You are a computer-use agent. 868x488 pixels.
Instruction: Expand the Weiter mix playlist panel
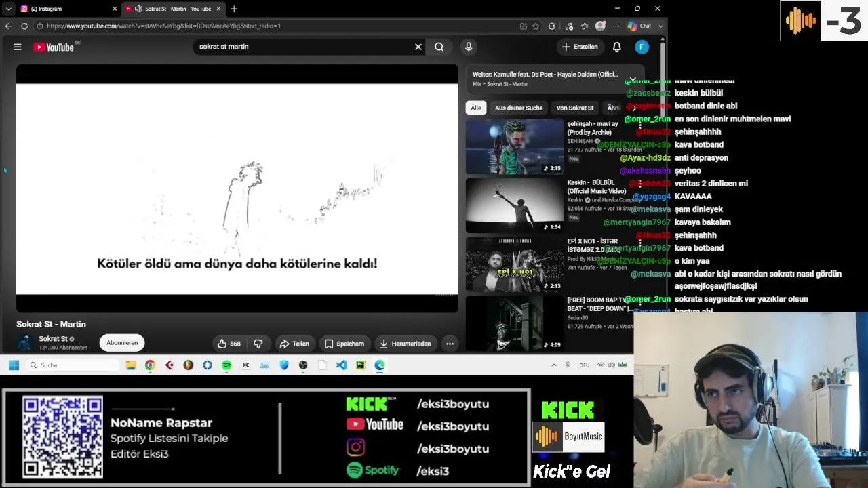632,79
